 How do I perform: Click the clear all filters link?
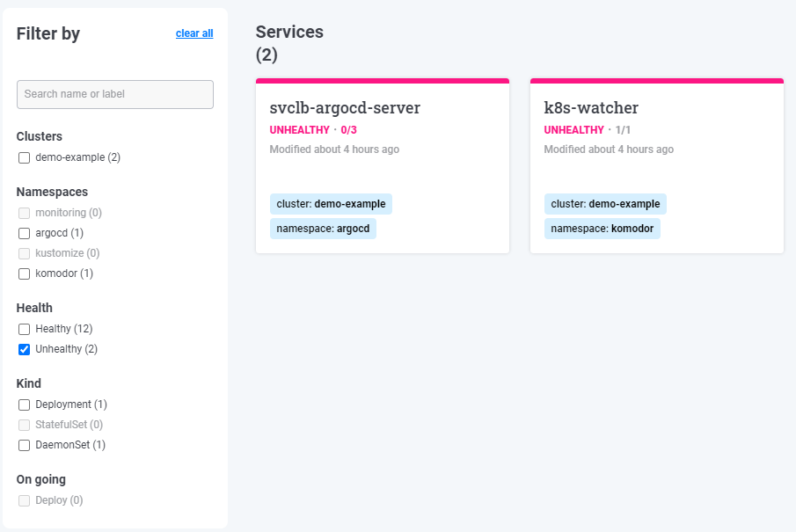pos(194,33)
